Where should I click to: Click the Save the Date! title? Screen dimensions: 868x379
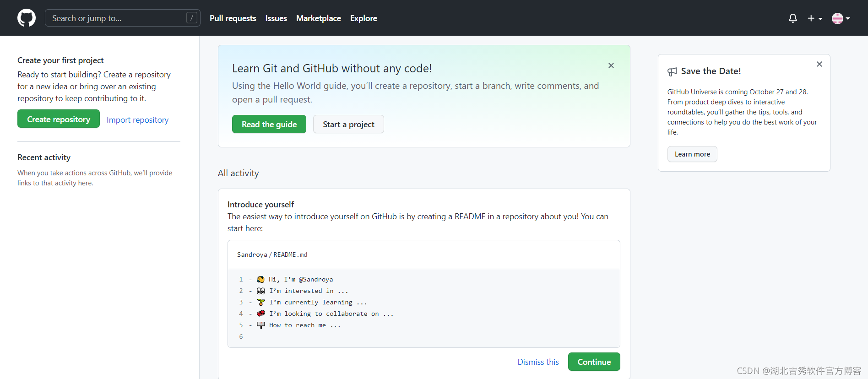pyautogui.click(x=711, y=71)
